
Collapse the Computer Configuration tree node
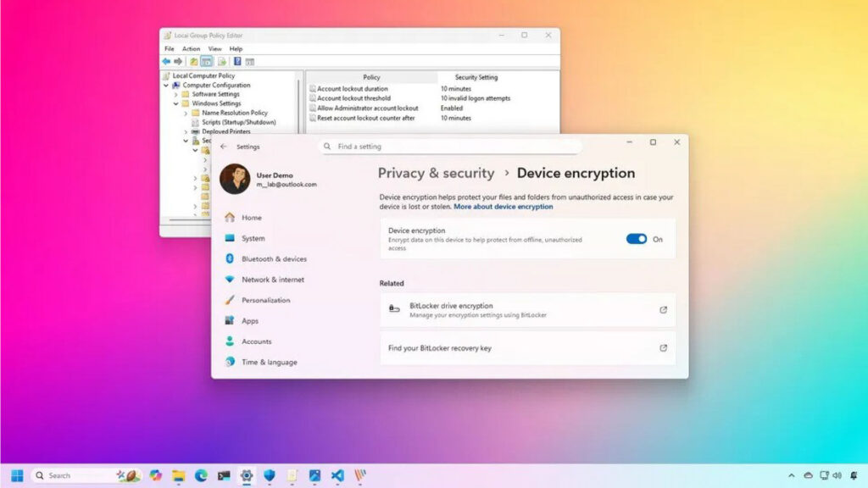[x=167, y=86]
